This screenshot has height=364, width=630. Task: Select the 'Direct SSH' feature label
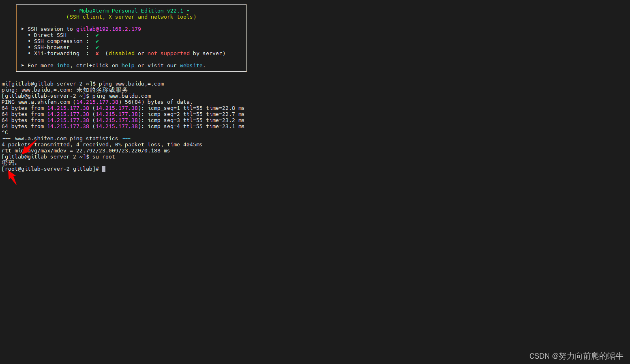coord(50,35)
